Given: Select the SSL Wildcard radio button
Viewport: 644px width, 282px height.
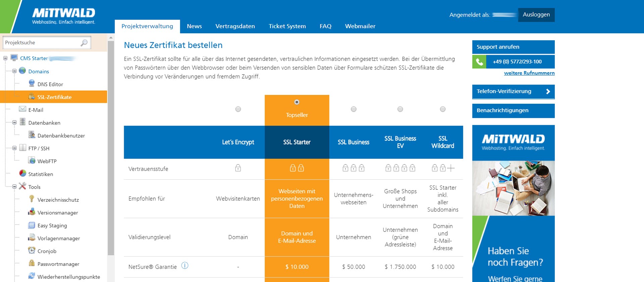Looking at the screenshot, I should click(443, 109).
